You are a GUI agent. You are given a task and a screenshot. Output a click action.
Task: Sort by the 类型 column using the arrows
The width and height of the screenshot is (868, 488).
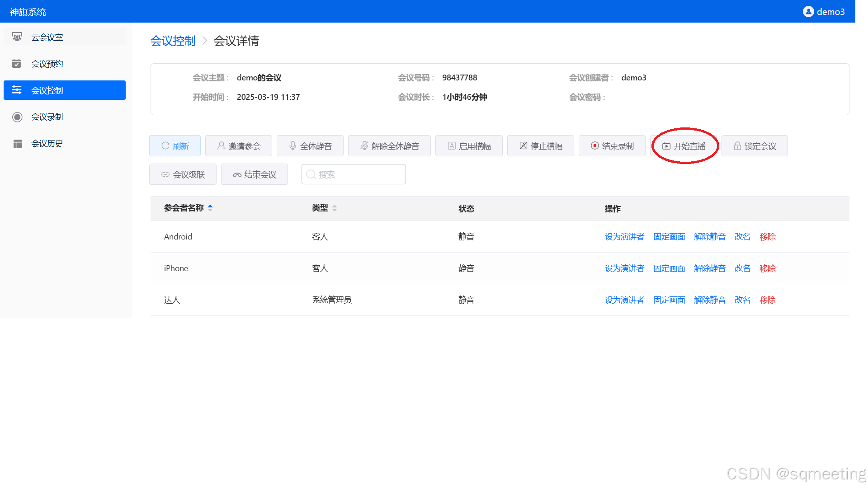[x=335, y=208]
